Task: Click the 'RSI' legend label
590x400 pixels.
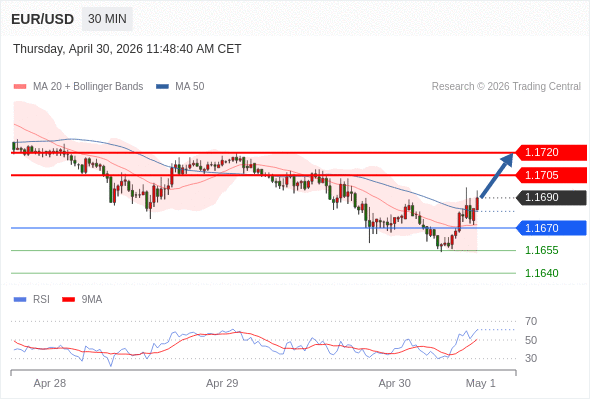Action: coord(41,300)
